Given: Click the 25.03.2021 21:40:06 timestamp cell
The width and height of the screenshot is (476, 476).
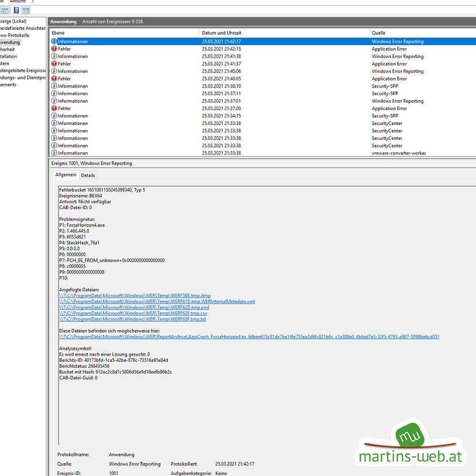Looking at the screenshot, I should (x=221, y=71).
